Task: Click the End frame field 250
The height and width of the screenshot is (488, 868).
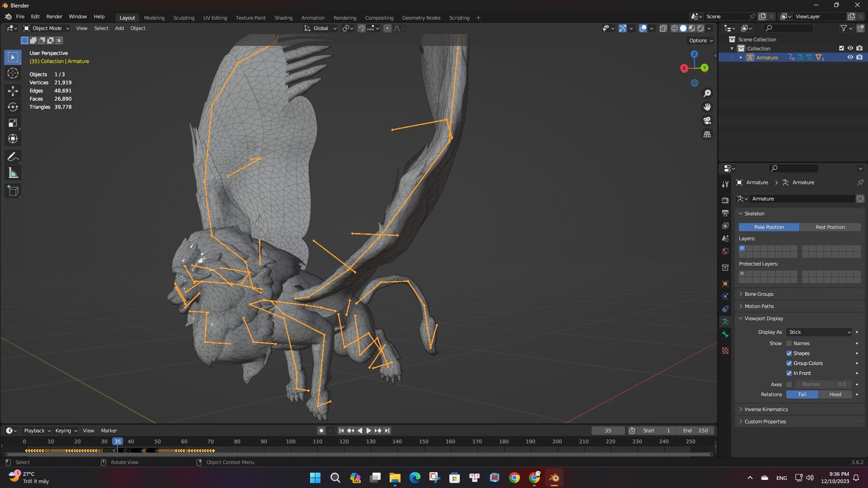Action: (x=697, y=431)
